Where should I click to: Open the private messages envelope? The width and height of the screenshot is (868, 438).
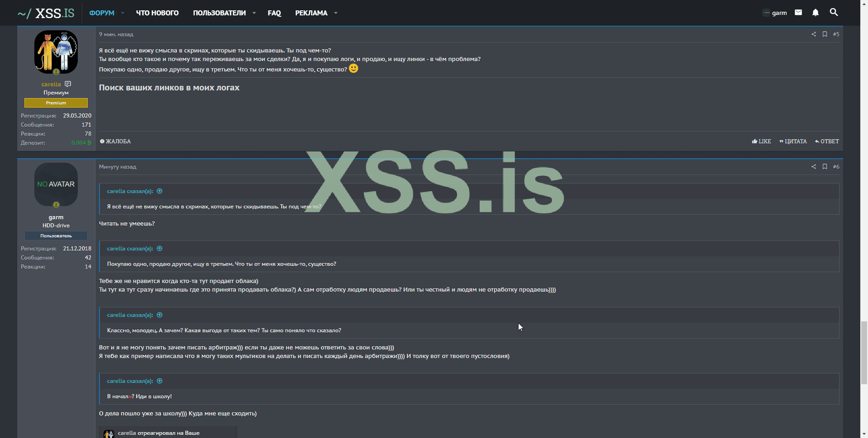tap(798, 13)
